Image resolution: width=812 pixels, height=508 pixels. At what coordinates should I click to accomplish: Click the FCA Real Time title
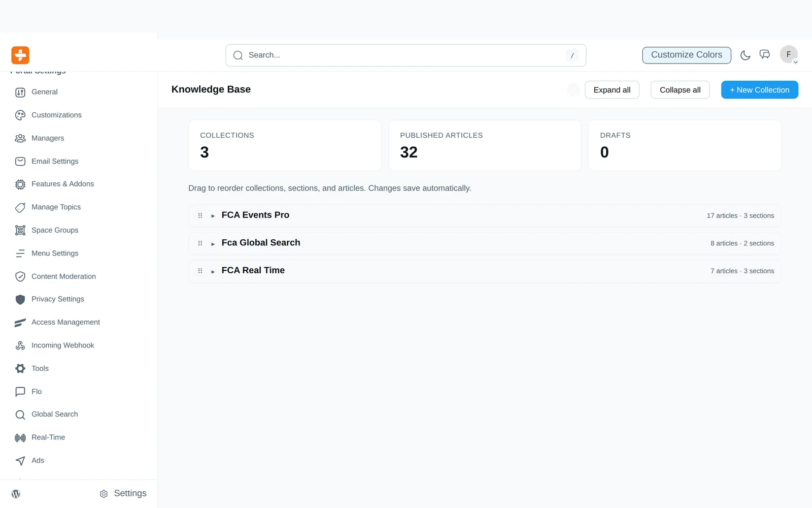(253, 271)
